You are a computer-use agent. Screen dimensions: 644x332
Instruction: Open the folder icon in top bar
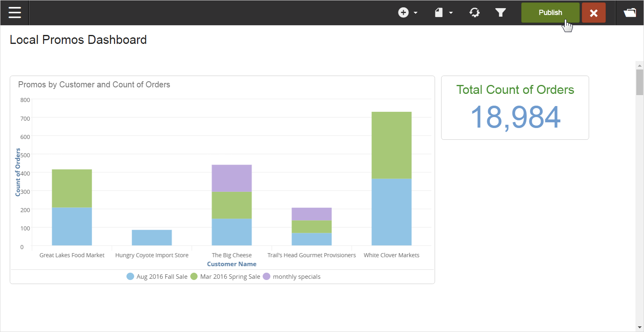[630, 13]
